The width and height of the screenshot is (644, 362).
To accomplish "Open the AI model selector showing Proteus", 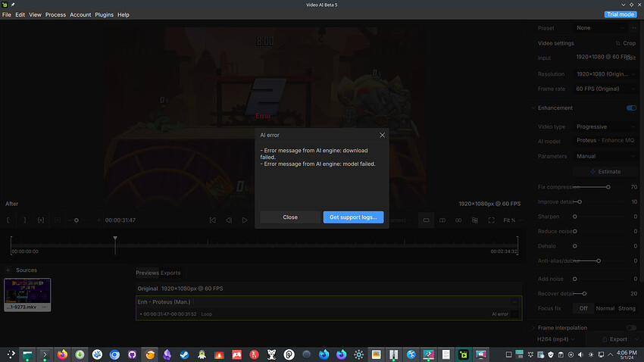I will [x=605, y=141].
